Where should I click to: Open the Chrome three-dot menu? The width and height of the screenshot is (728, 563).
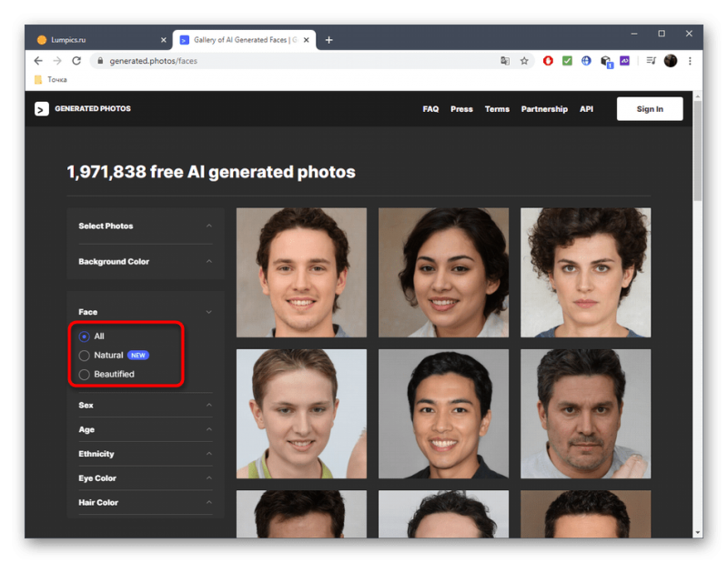[x=690, y=61]
